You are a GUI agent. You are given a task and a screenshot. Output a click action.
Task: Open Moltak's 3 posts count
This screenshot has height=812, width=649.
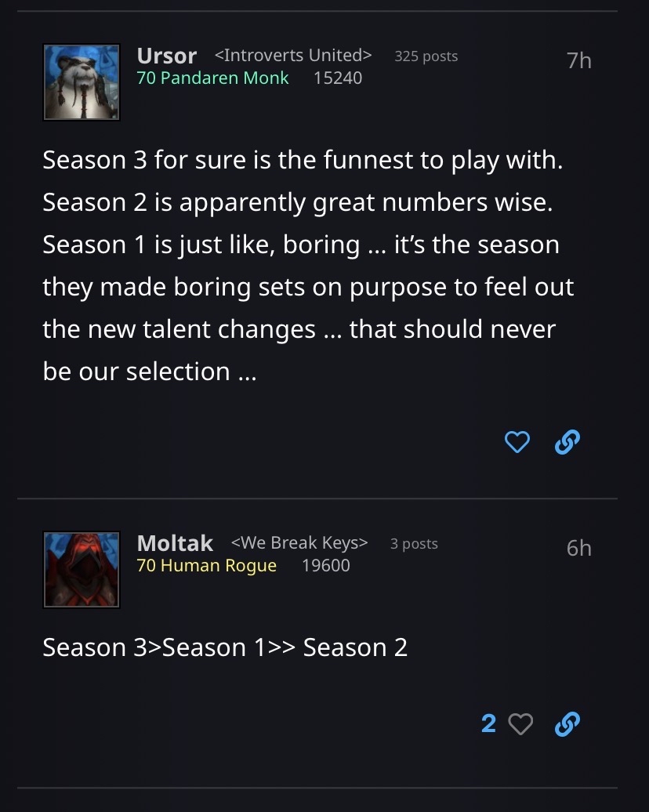[x=414, y=544]
